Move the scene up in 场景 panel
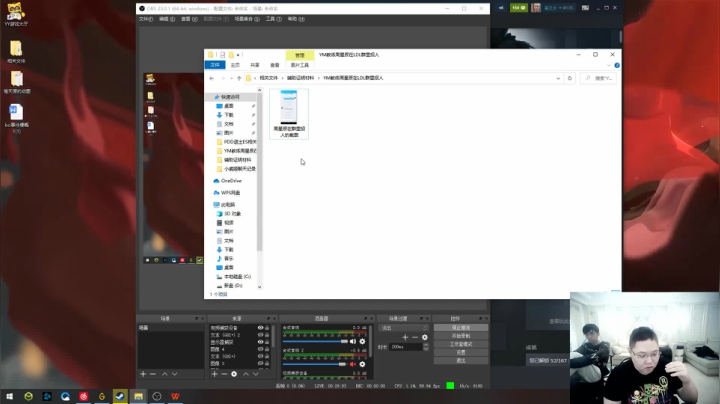The image size is (720, 404). coord(164,374)
